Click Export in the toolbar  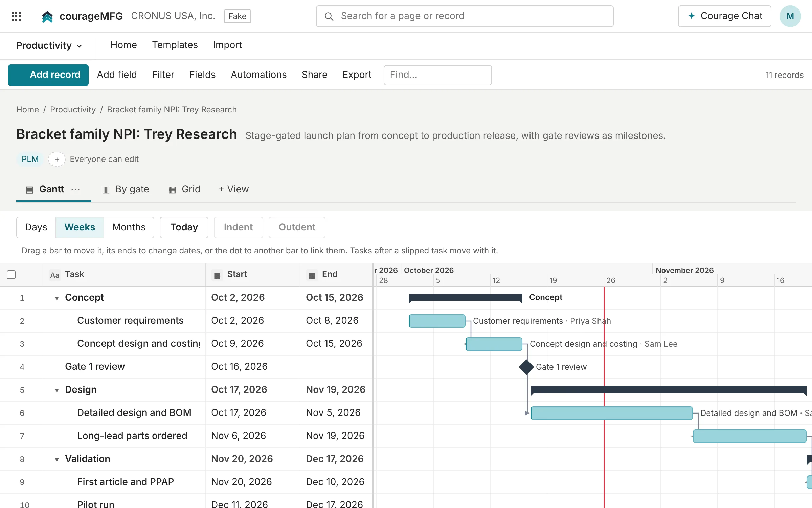(357, 75)
